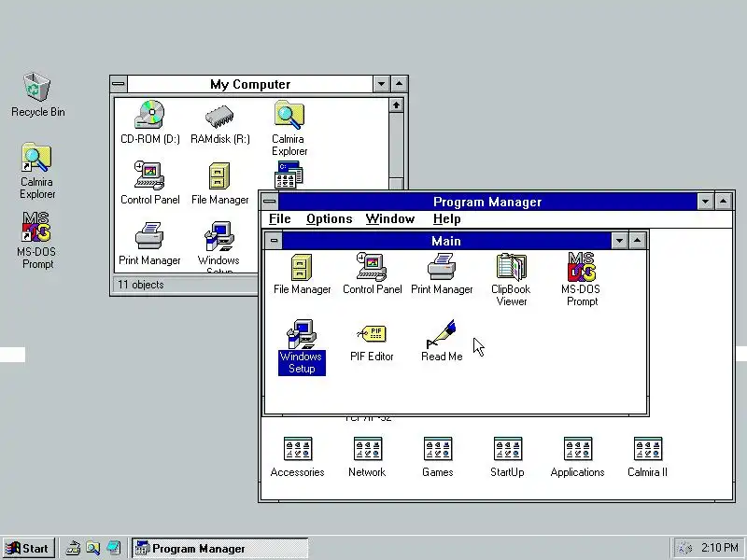Maximize the Program Manager window

[723, 202]
